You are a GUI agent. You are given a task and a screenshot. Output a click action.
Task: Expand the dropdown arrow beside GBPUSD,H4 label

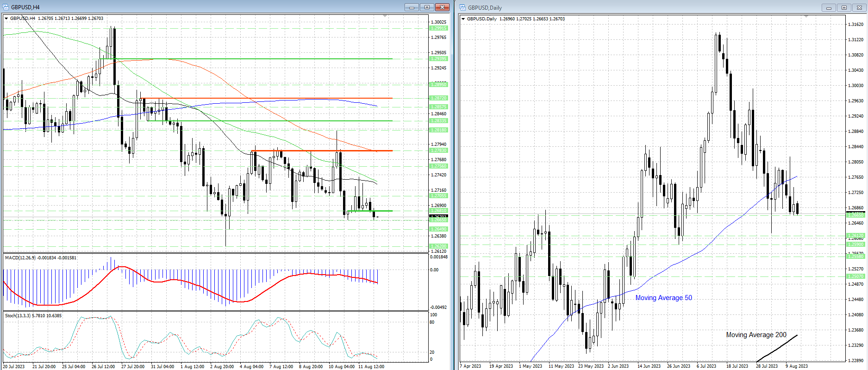pyautogui.click(x=6, y=19)
